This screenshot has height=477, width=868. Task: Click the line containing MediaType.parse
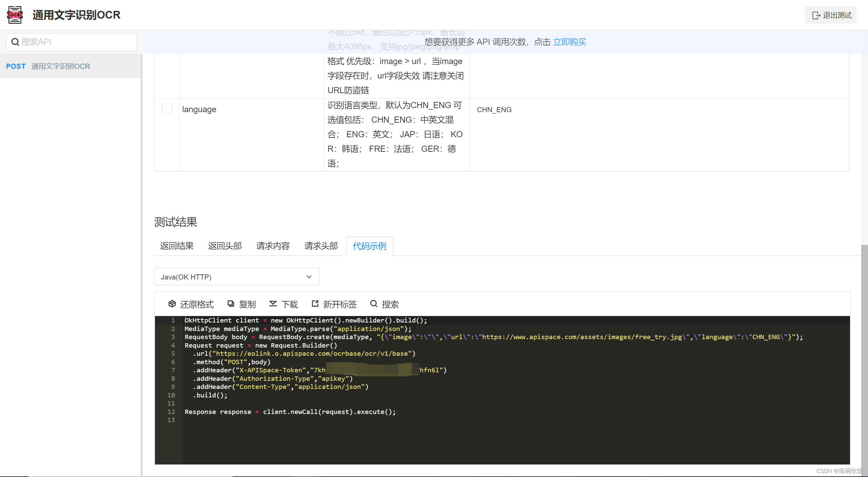pyautogui.click(x=298, y=329)
